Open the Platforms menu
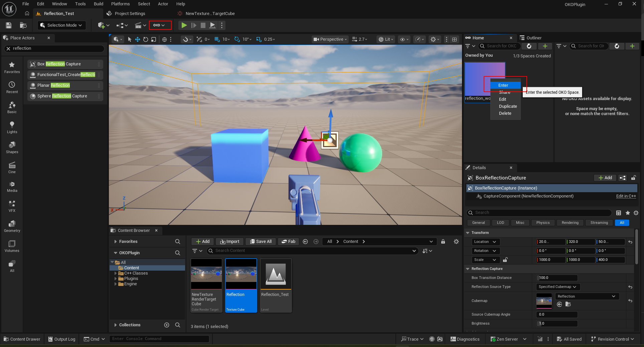Screen dimensions: 644x347 [121, 4]
